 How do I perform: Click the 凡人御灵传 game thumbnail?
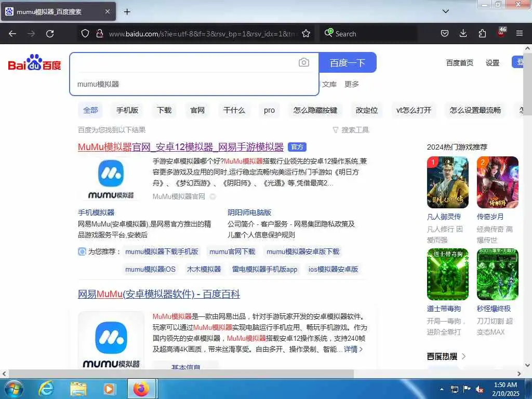point(447,182)
